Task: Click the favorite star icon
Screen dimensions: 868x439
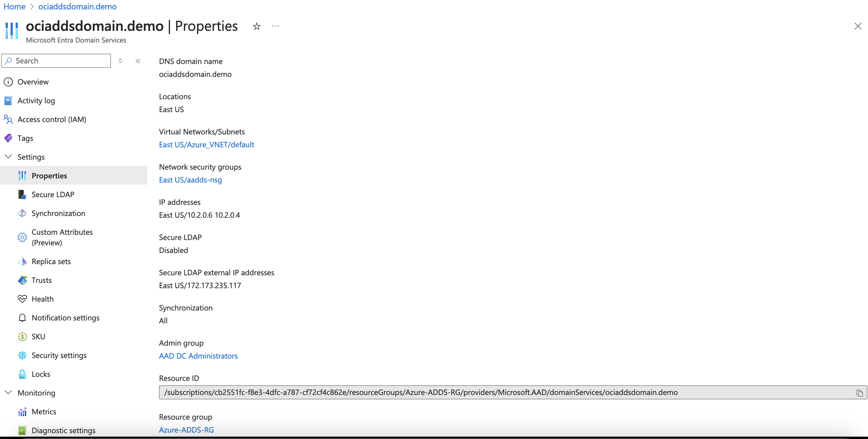Action: tap(256, 26)
